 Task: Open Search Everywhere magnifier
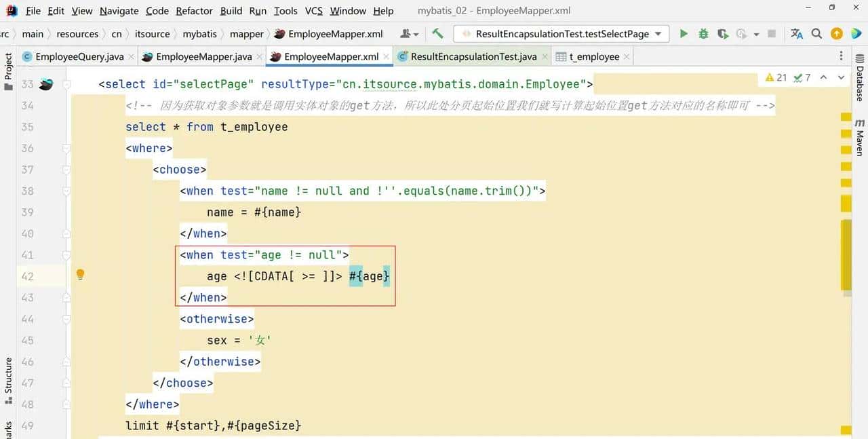(816, 34)
